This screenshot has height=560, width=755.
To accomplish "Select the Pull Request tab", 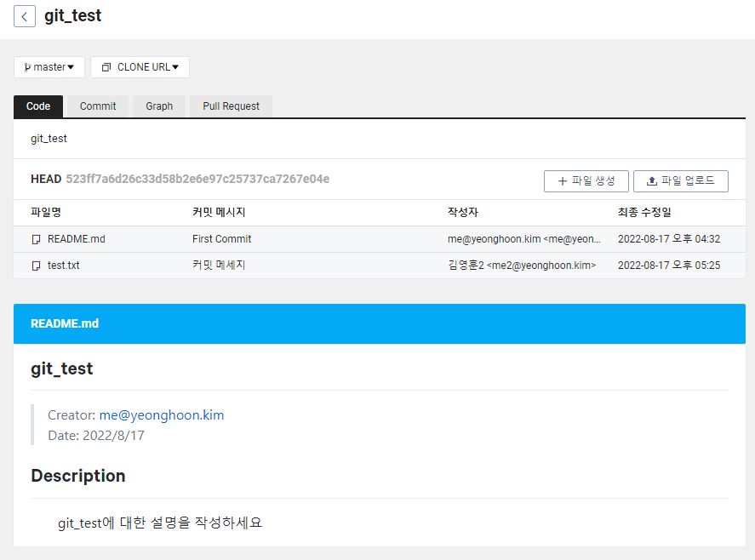I will [x=231, y=106].
